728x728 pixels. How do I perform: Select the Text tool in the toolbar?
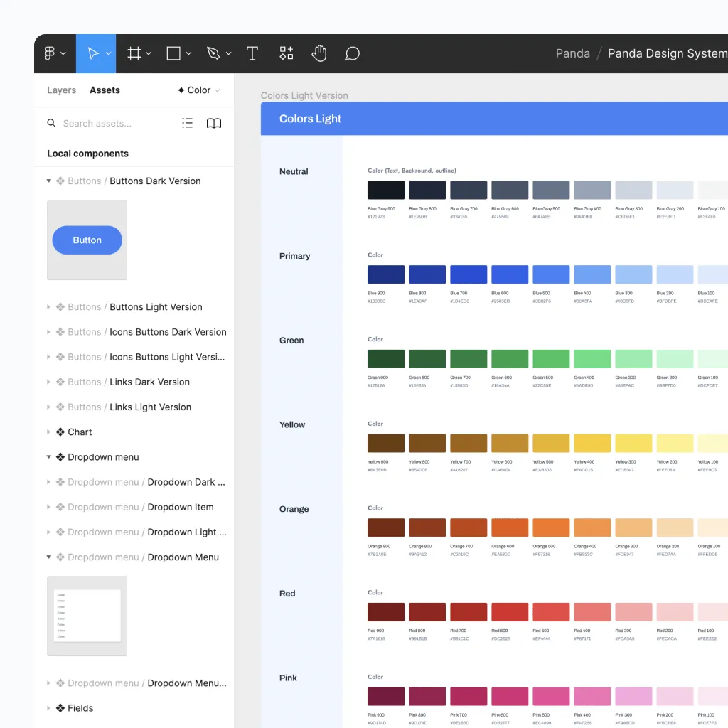coord(252,53)
